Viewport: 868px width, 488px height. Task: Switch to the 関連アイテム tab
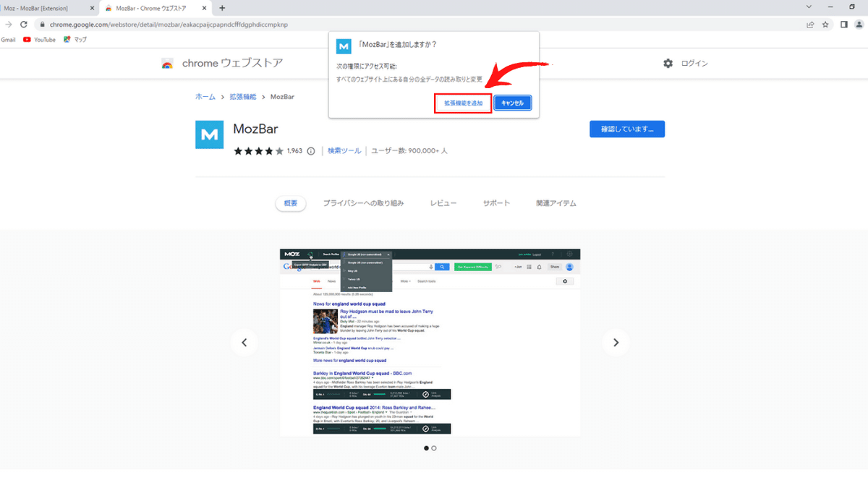556,204
